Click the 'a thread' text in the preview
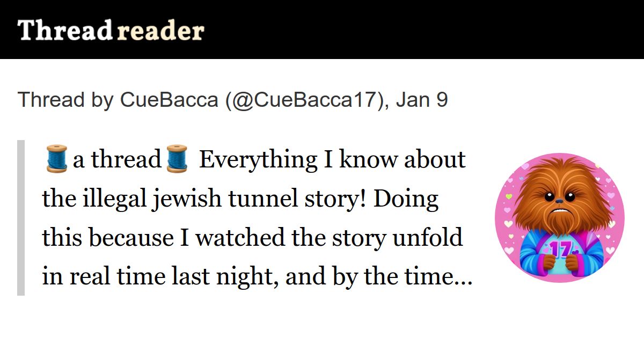Image resolution: width=644 pixels, height=337 pixels. pos(116,160)
